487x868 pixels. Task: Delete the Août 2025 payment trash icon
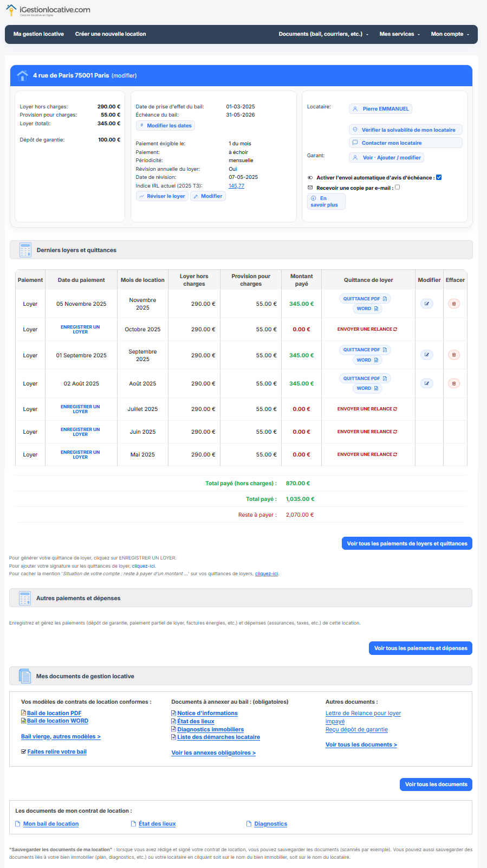[x=454, y=383]
